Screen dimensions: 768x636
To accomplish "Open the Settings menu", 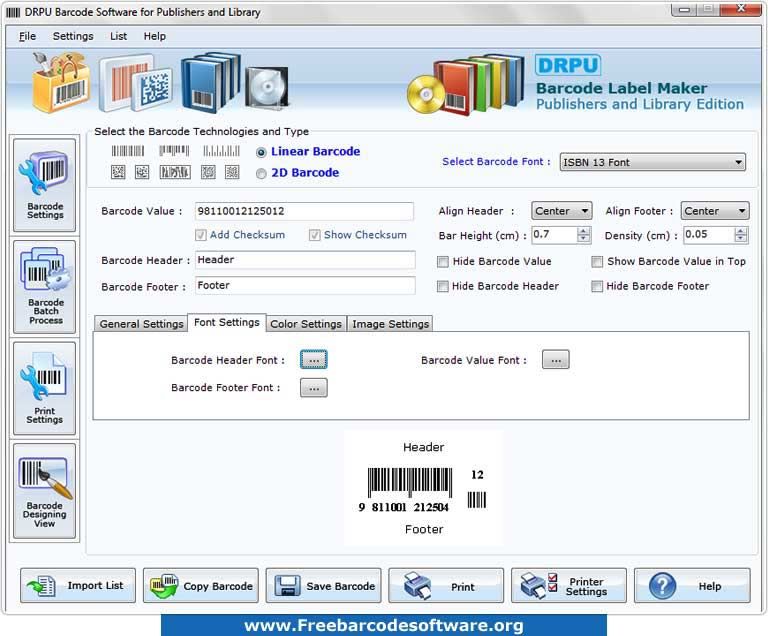I will pyautogui.click(x=73, y=36).
